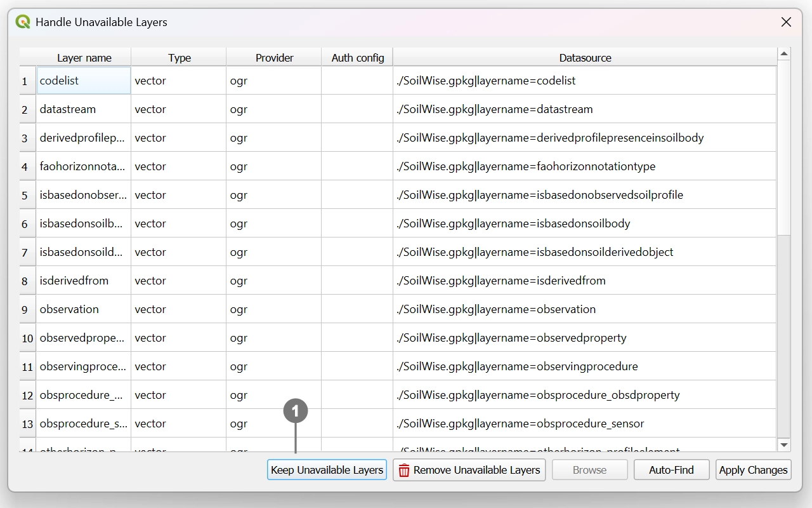The width and height of the screenshot is (812, 508).
Task: Click datasource cell for observation layer
Action: click(584, 309)
